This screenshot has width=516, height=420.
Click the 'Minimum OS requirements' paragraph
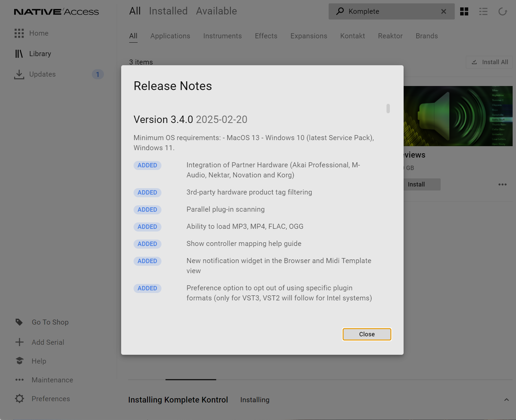pyautogui.click(x=254, y=143)
